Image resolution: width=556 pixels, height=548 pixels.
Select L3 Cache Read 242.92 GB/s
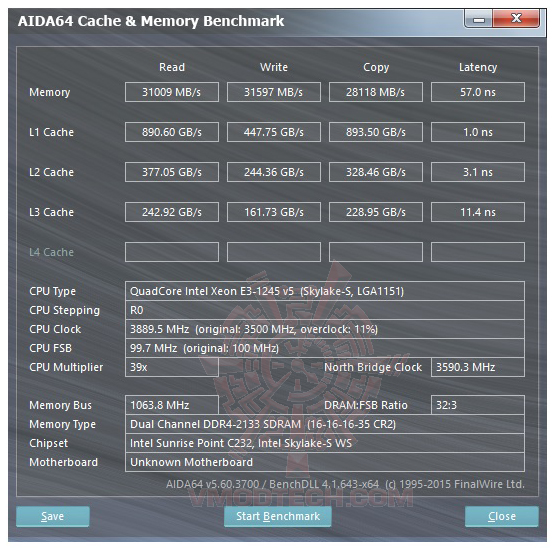tap(172, 212)
